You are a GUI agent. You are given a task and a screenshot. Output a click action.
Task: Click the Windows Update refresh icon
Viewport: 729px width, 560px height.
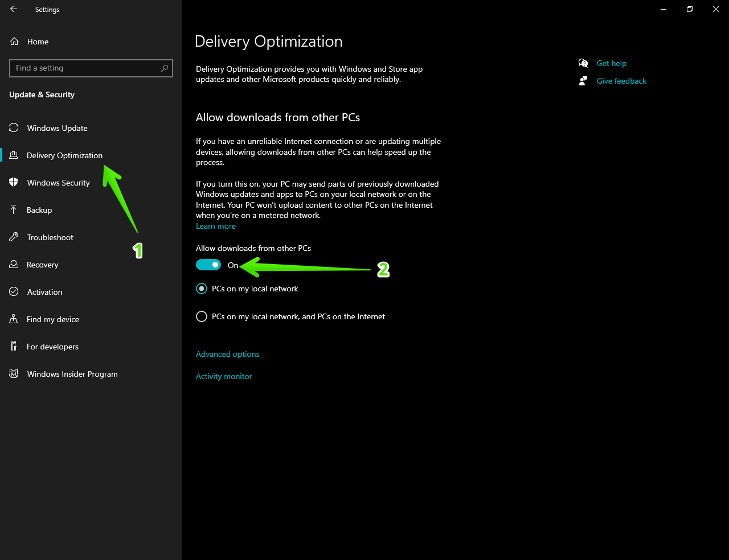click(x=14, y=128)
